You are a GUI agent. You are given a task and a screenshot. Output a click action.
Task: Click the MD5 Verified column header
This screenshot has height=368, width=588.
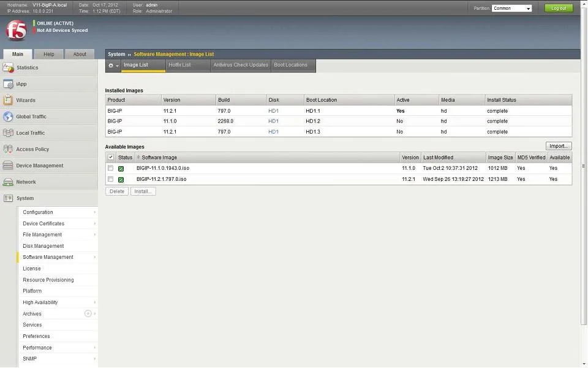[531, 158]
